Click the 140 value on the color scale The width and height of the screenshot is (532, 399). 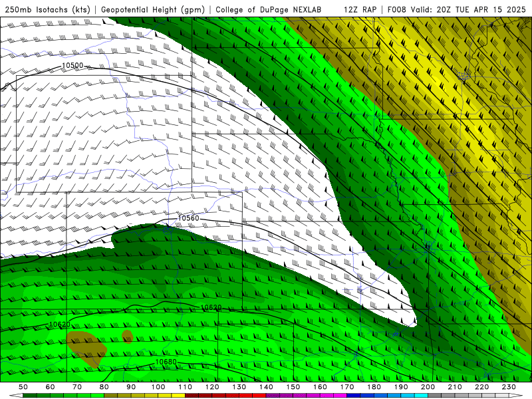(x=266, y=387)
